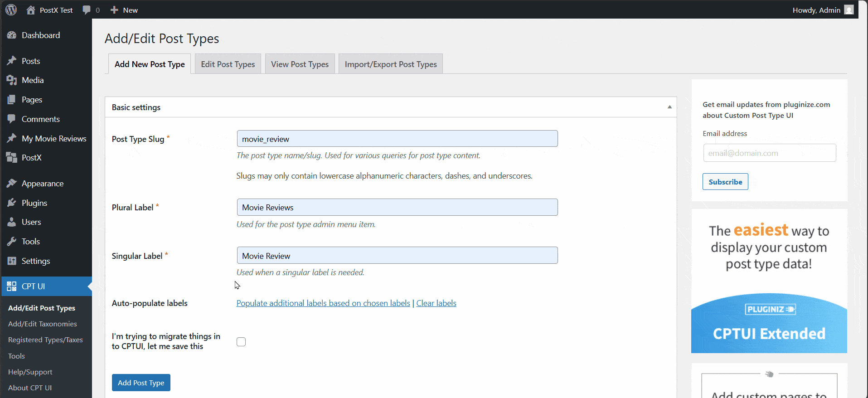The width and height of the screenshot is (868, 398).
Task: Click the Settings sliders icon
Action: point(12,261)
